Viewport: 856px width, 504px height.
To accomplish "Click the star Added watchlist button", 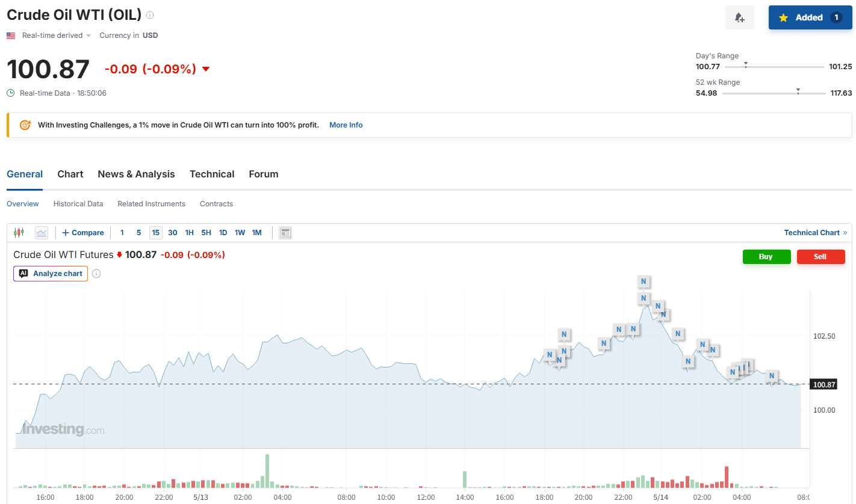I will click(810, 17).
